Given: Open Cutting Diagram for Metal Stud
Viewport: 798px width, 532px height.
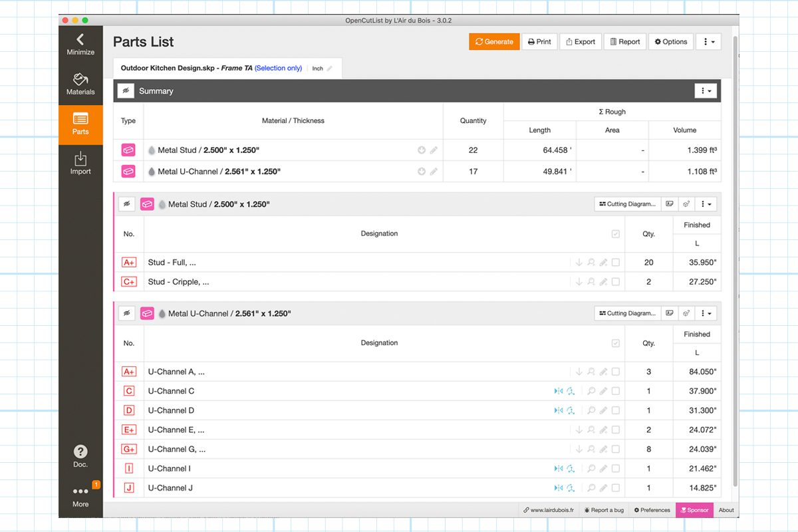Looking at the screenshot, I should [x=626, y=204].
